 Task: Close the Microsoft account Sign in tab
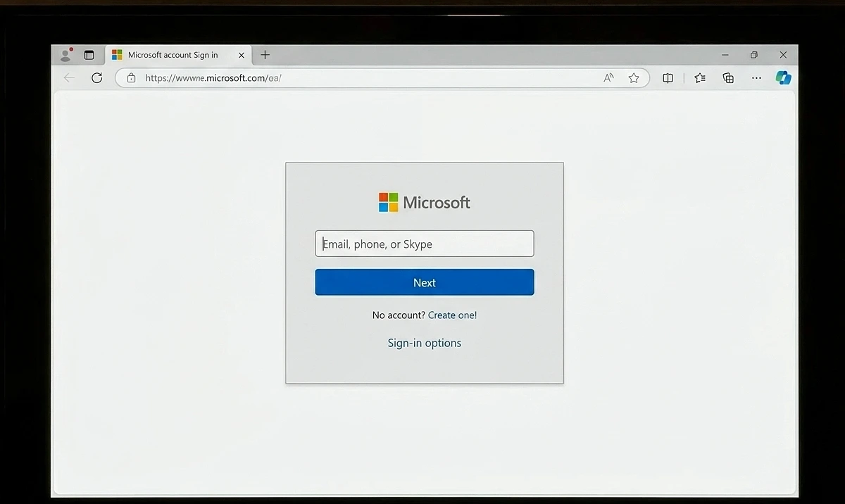click(x=242, y=55)
